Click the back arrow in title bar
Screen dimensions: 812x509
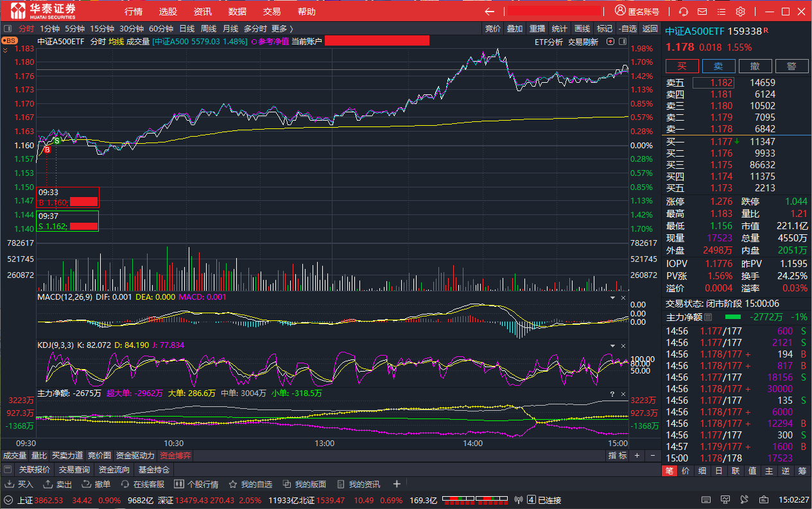[x=490, y=12]
